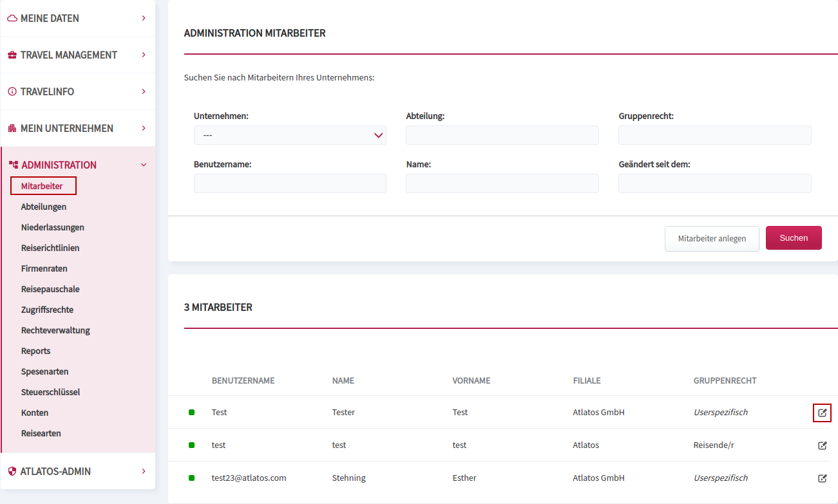
Task: Click green status dot for test23@atlatos.com
Action: tap(191, 478)
